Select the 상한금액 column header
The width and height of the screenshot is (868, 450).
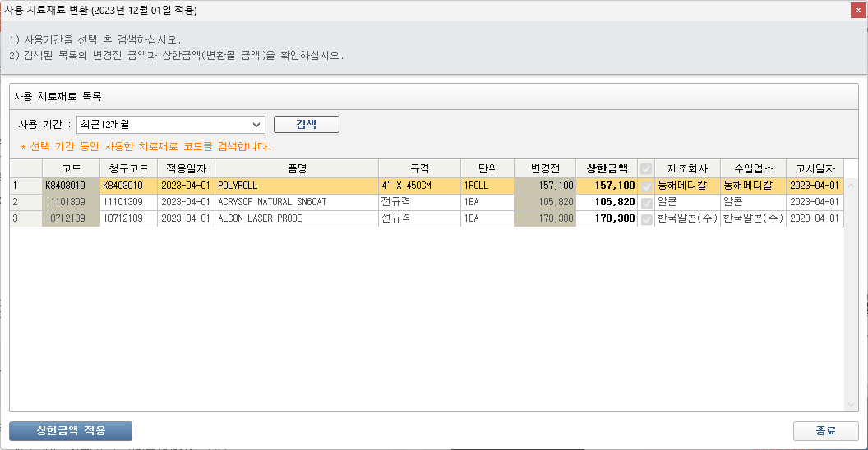coord(607,168)
